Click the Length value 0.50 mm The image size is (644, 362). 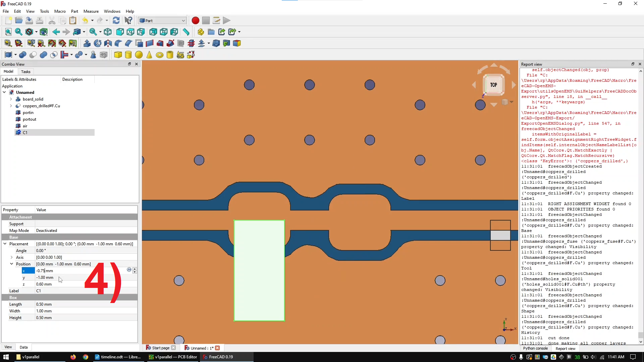point(44,304)
